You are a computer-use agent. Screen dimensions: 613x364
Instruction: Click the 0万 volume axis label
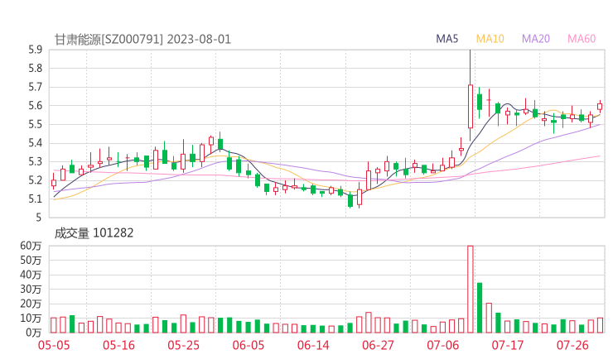[x=34, y=333]
